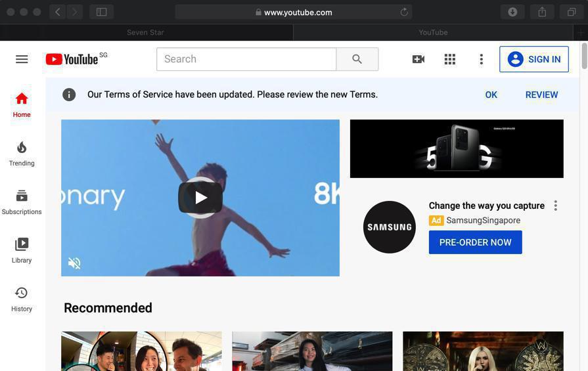Click the Ad badge label
588x371 pixels.
[436, 221]
